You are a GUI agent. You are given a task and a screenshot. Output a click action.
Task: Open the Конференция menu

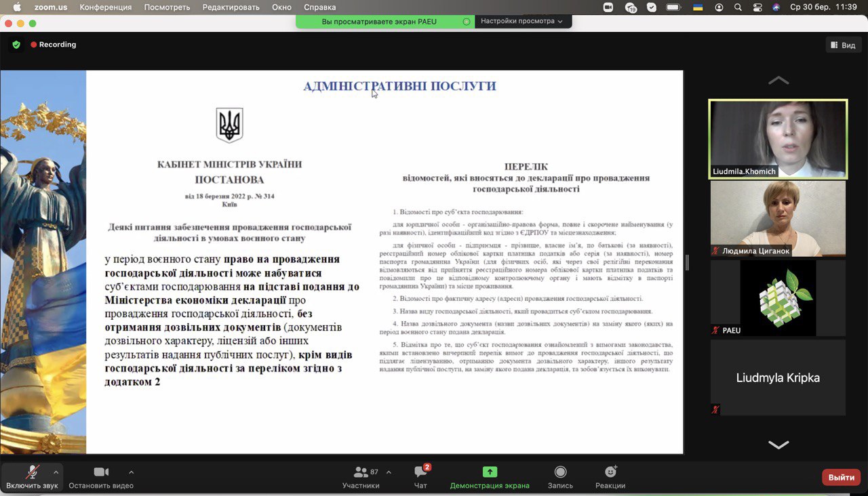106,7
